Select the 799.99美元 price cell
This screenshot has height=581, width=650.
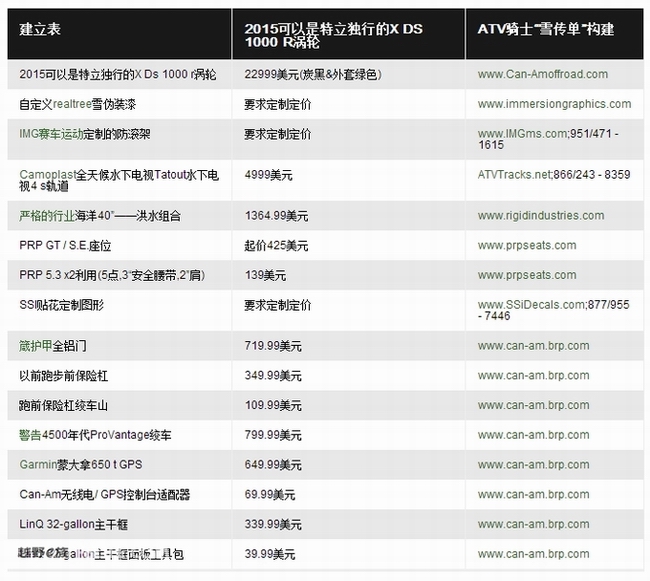[348, 436]
